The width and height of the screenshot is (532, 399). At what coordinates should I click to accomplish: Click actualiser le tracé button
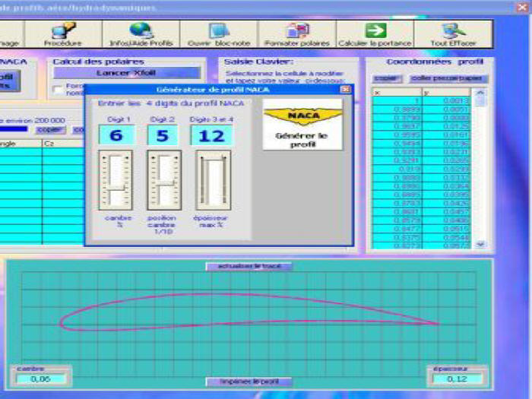point(249,266)
